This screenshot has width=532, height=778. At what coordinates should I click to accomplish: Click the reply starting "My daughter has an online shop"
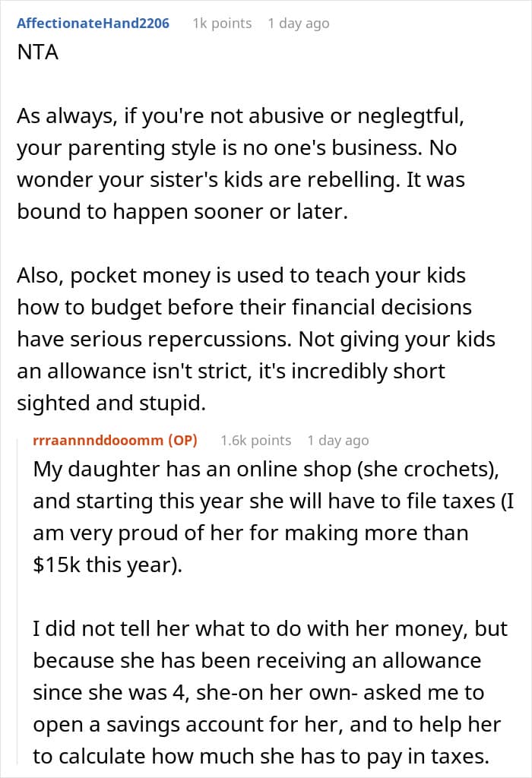(x=266, y=501)
